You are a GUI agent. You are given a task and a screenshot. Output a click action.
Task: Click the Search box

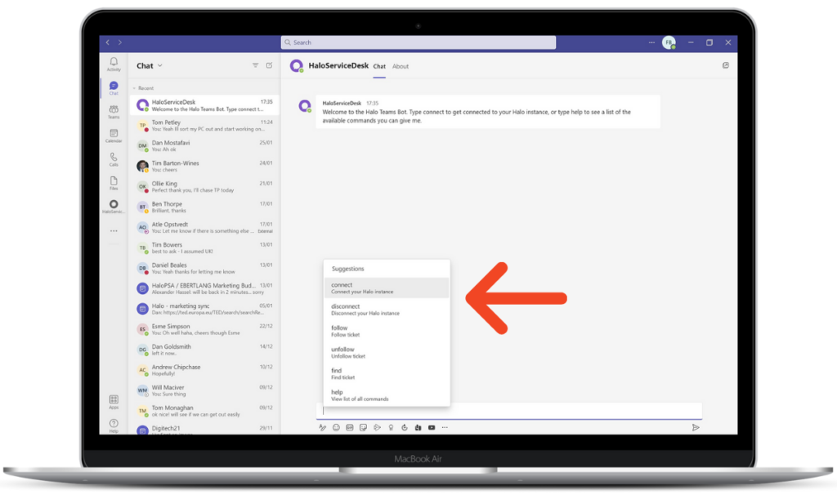tap(418, 42)
